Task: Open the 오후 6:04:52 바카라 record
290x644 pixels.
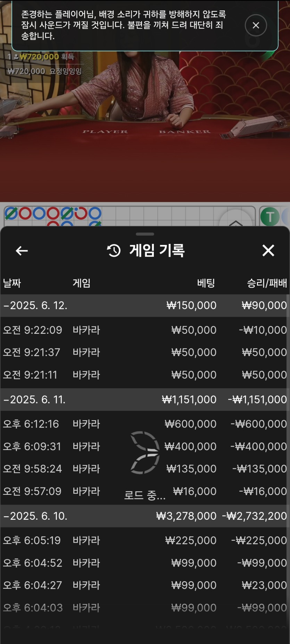Action: [145, 563]
